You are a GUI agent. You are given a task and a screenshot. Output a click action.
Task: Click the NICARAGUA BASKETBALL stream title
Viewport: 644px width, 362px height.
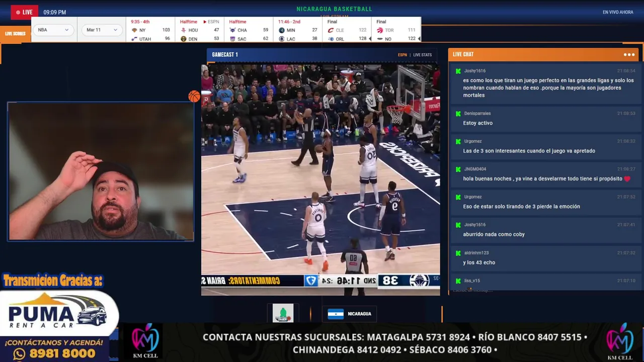(x=334, y=9)
